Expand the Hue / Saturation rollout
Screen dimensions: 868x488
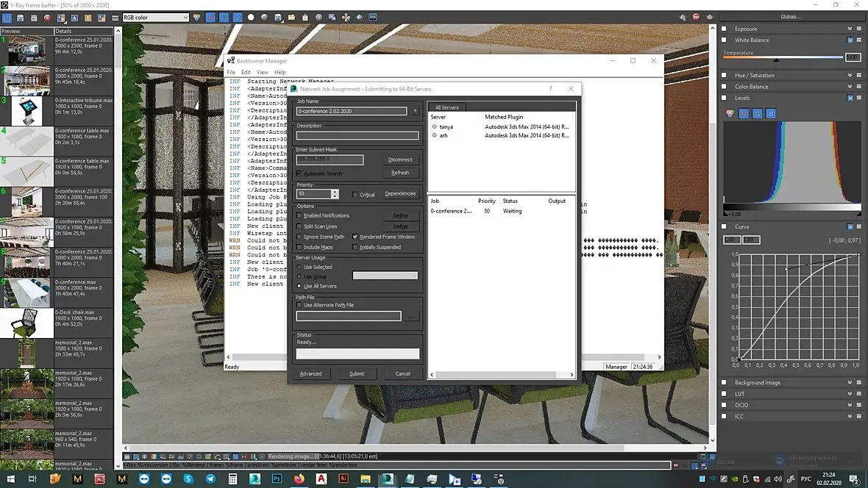[754, 75]
